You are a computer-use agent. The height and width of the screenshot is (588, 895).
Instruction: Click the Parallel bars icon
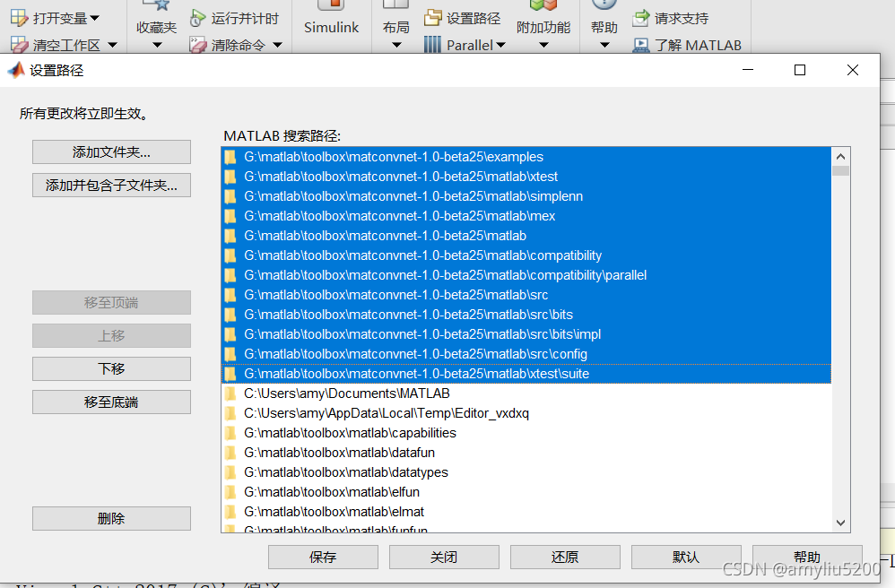pyautogui.click(x=432, y=45)
